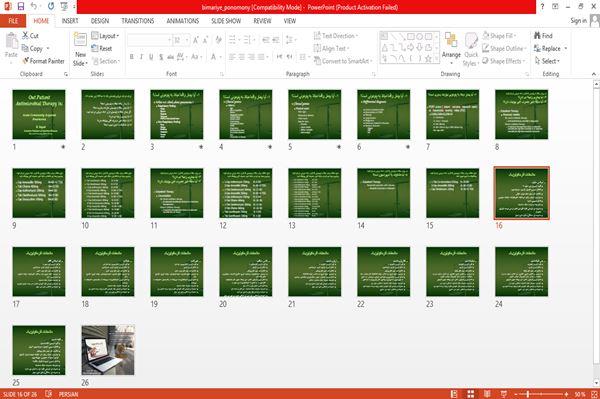
Task: Click Slide Sorter view button in status bar
Action: 471,394
